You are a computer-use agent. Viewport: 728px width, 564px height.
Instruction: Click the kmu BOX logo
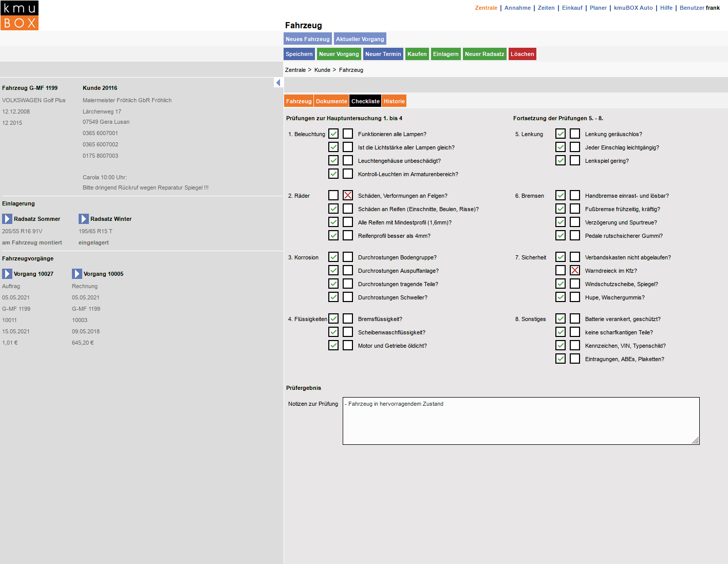click(x=20, y=15)
